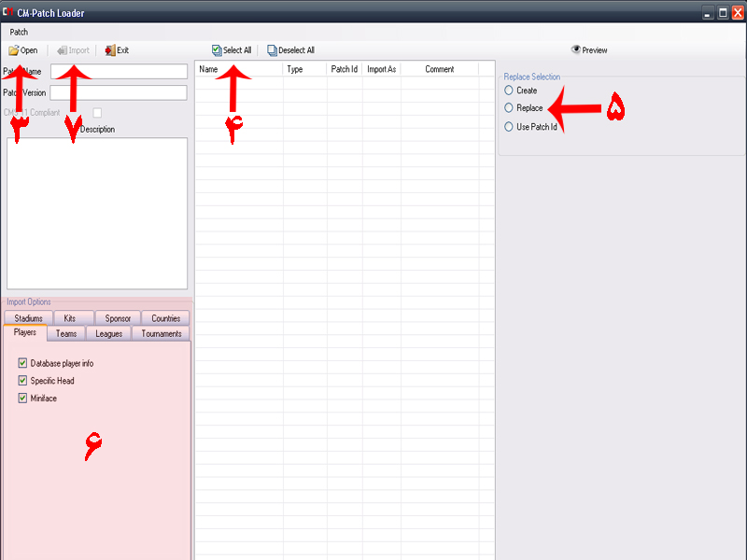The width and height of the screenshot is (747, 560).
Task: Sort by the Comment column header
Action: [440, 69]
